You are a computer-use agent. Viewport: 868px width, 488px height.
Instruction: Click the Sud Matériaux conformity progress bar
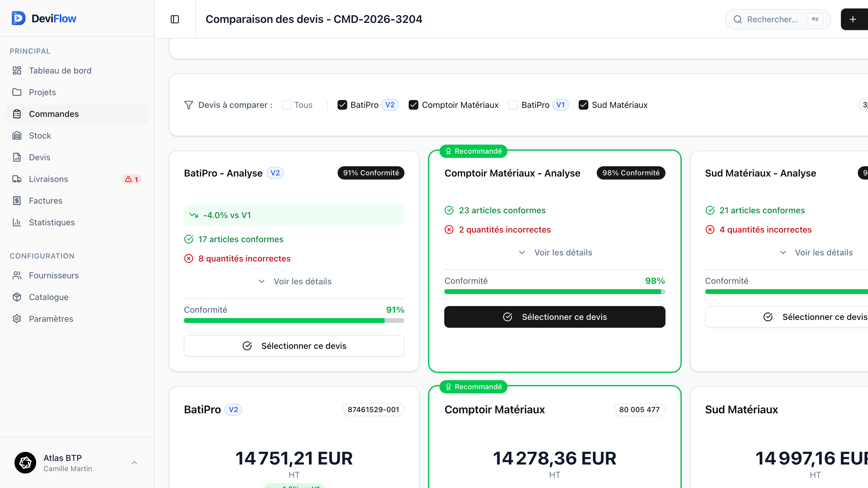point(786,291)
